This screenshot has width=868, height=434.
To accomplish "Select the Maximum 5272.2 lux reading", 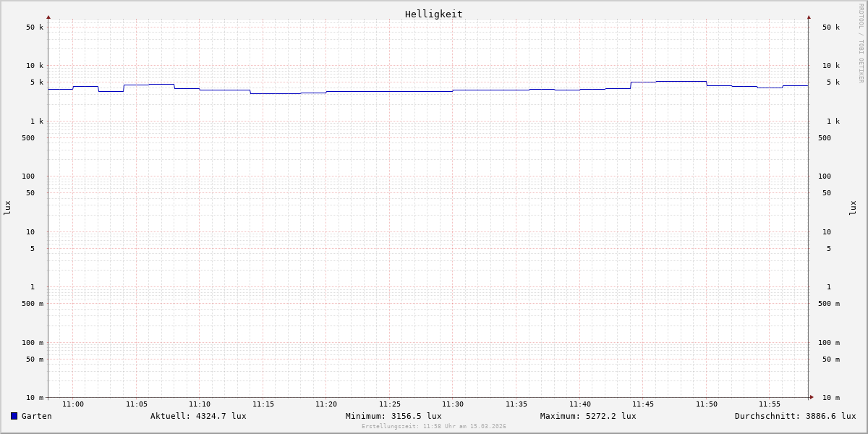I will [x=588, y=416].
